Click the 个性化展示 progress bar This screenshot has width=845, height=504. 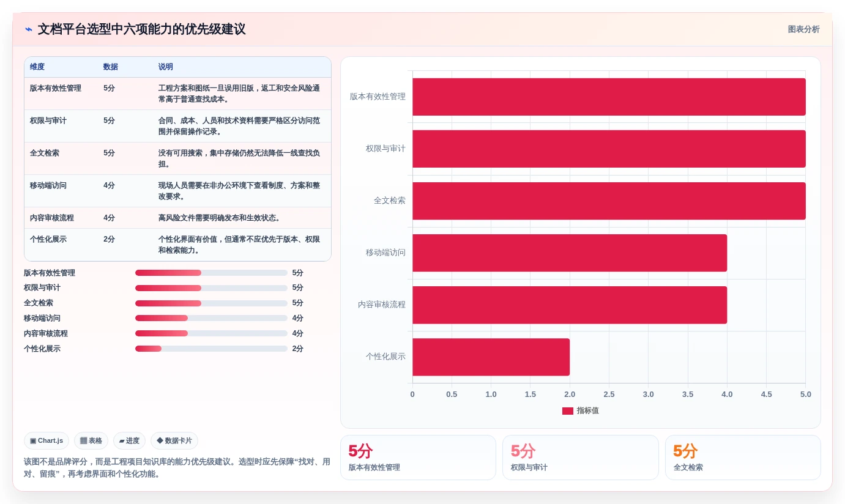(x=211, y=349)
